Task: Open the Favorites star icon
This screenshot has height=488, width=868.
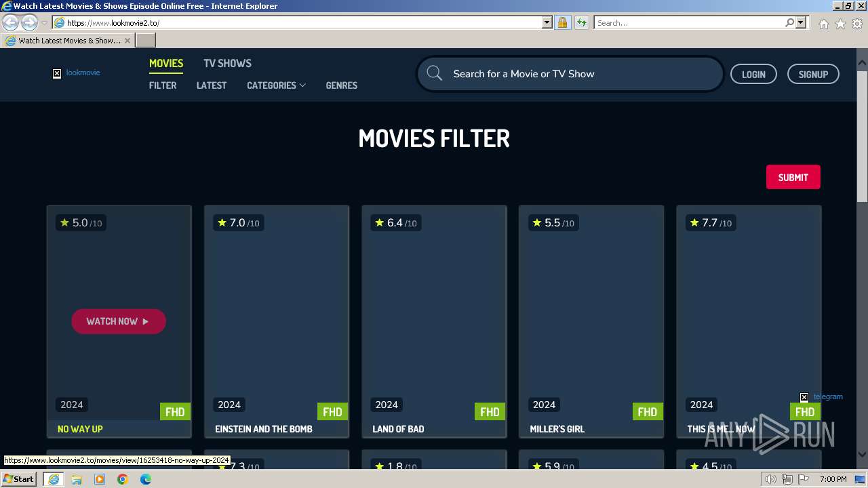Action: pyautogui.click(x=840, y=24)
